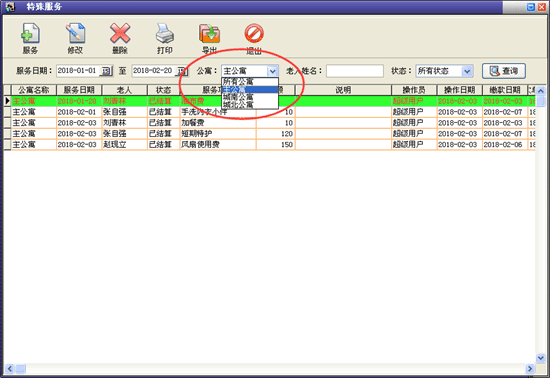Open calendar picker for start date 2018-01-01
This screenshot has width=550, height=378.
click(106, 71)
